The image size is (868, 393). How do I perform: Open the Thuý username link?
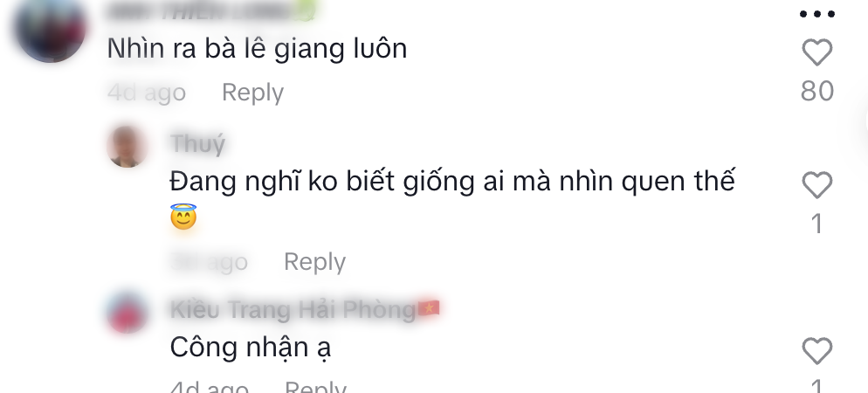197,144
